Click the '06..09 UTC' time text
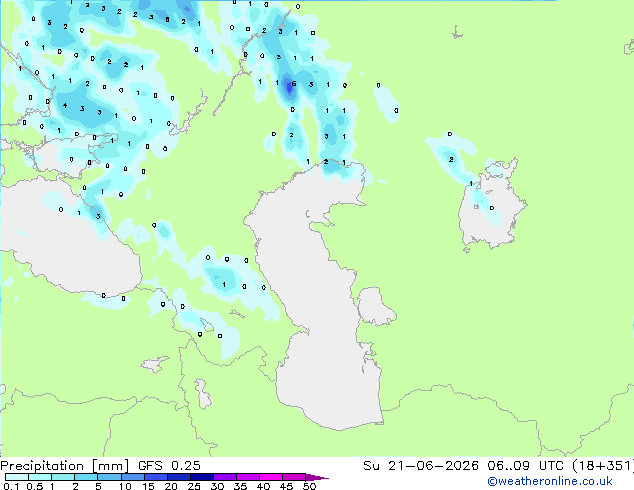Viewport: 634px width, 490px height. coord(526,466)
